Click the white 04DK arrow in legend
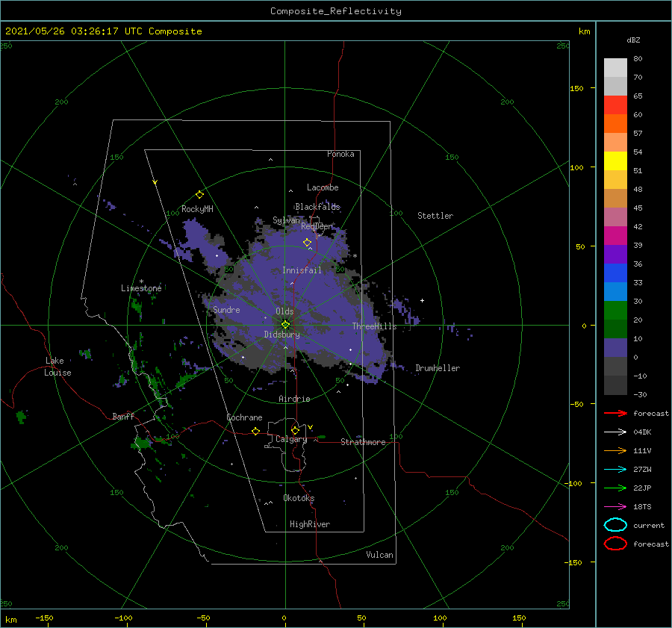The width and height of the screenshot is (672, 628). [615, 432]
